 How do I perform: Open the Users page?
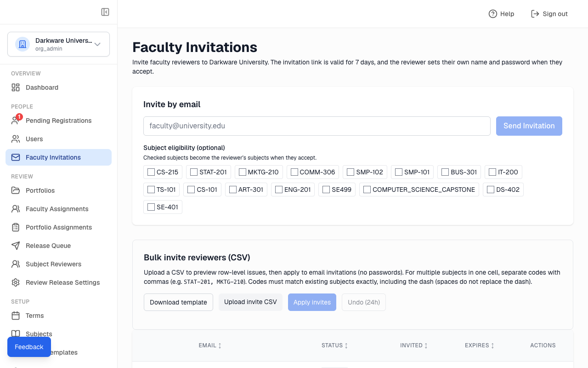[x=58, y=139]
